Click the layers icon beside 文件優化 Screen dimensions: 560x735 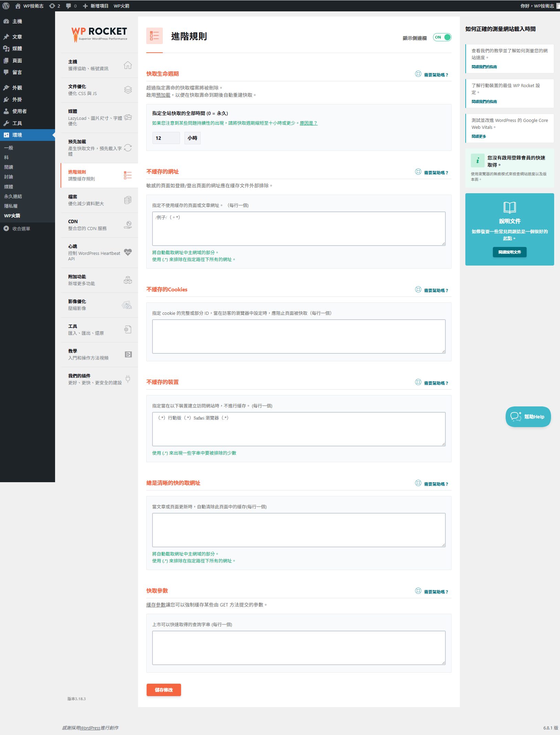[128, 90]
